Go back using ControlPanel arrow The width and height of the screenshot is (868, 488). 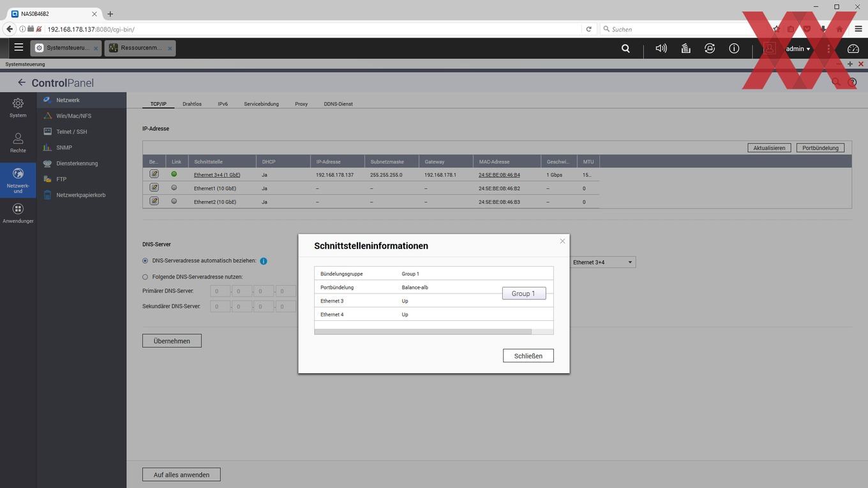coord(22,82)
